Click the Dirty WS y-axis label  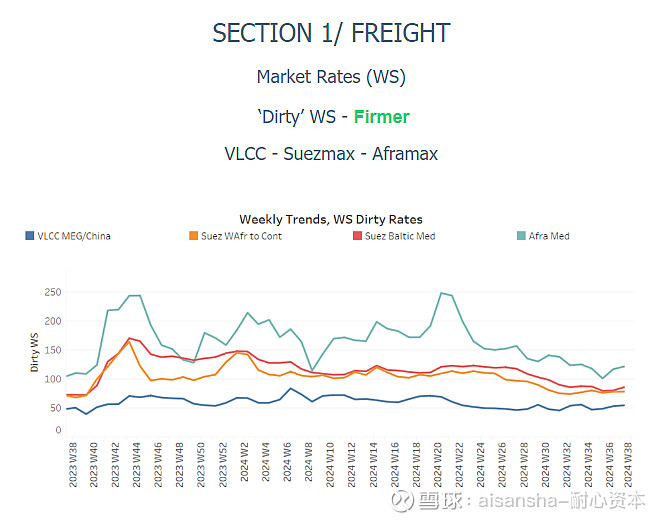tap(35, 356)
